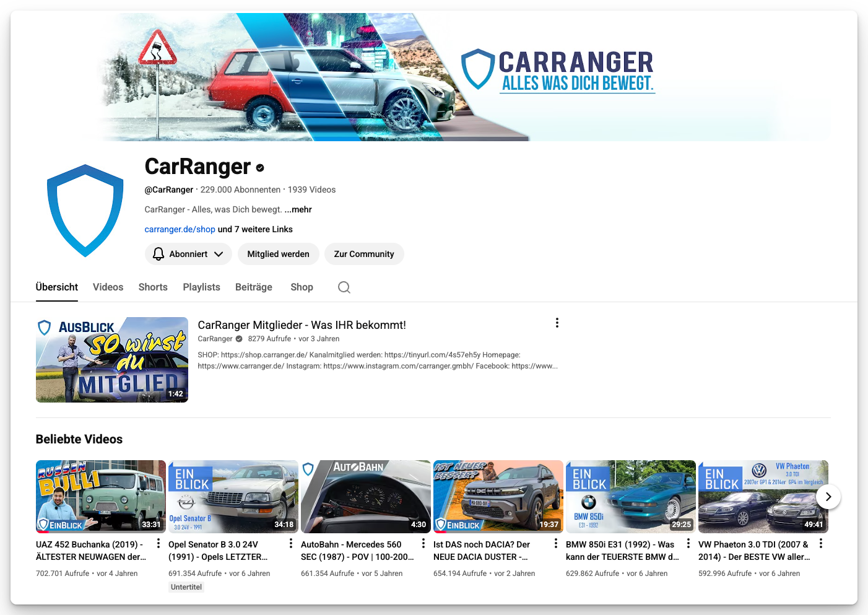
Task: Expand channel description via ...mehr
Action: point(298,209)
